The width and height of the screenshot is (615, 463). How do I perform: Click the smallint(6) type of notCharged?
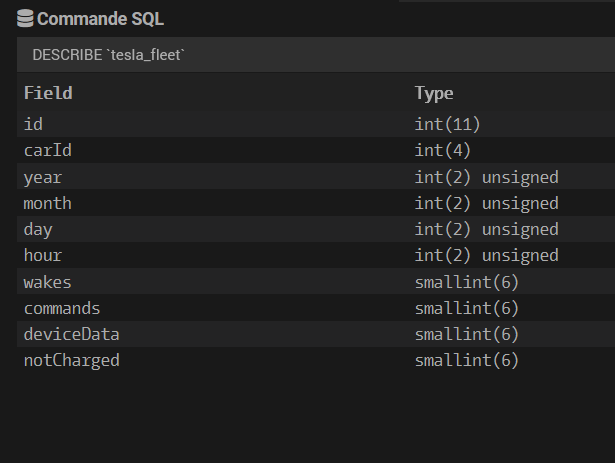pos(467,360)
